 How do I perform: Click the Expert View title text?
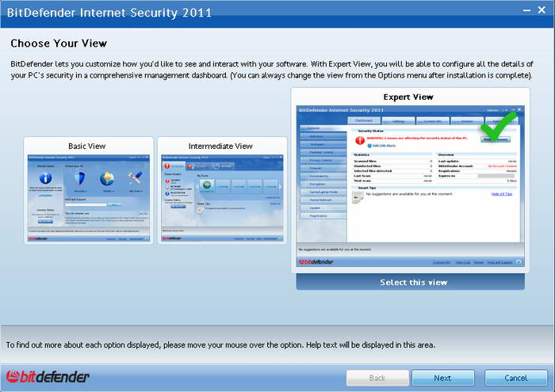click(408, 97)
